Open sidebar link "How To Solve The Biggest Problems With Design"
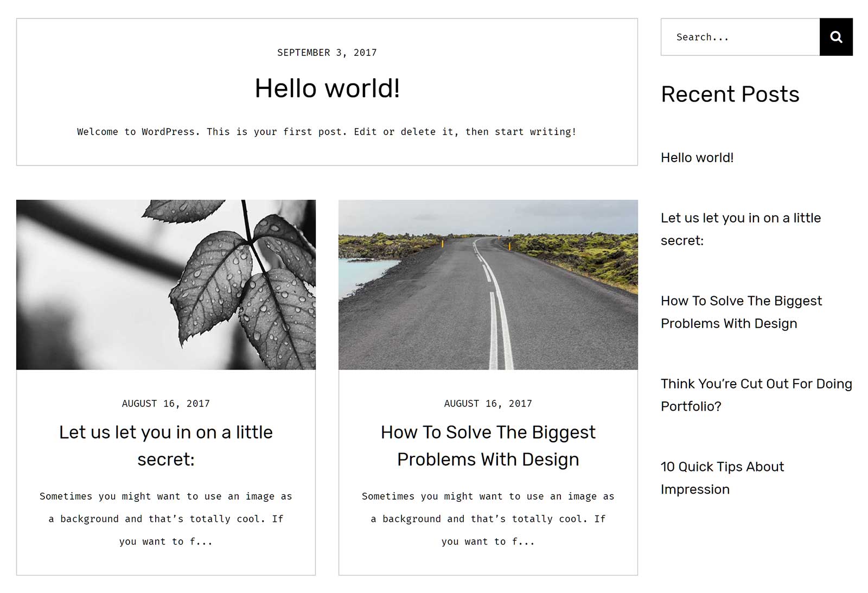This screenshot has height=593, width=868. (x=741, y=312)
